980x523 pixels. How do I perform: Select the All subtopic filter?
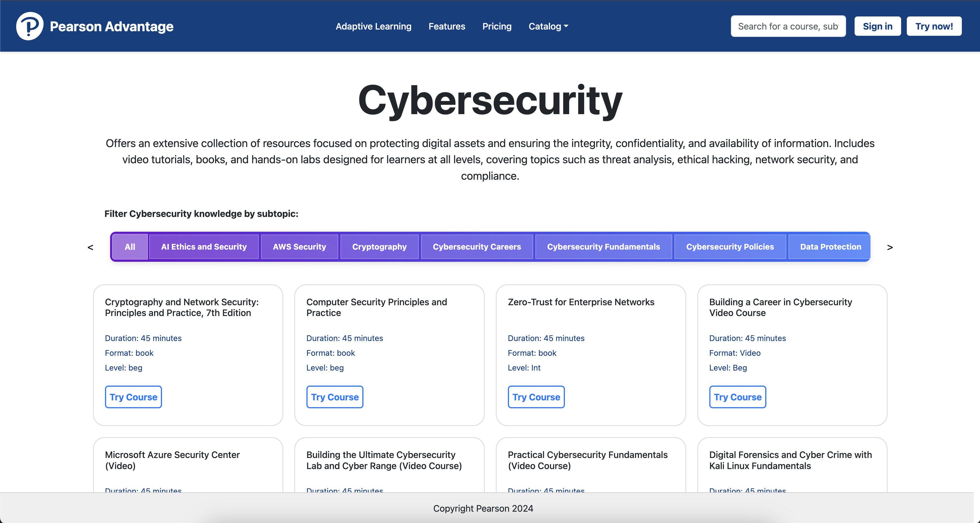(130, 247)
